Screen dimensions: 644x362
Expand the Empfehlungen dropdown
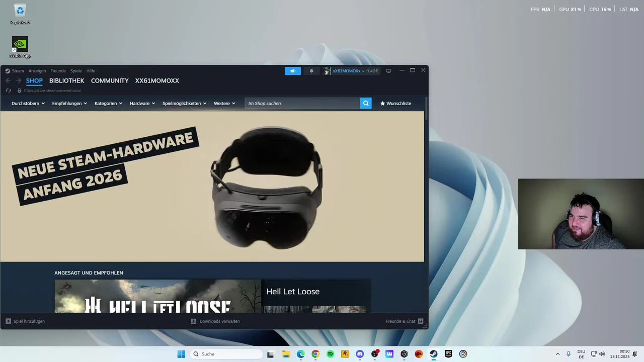[69, 103]
